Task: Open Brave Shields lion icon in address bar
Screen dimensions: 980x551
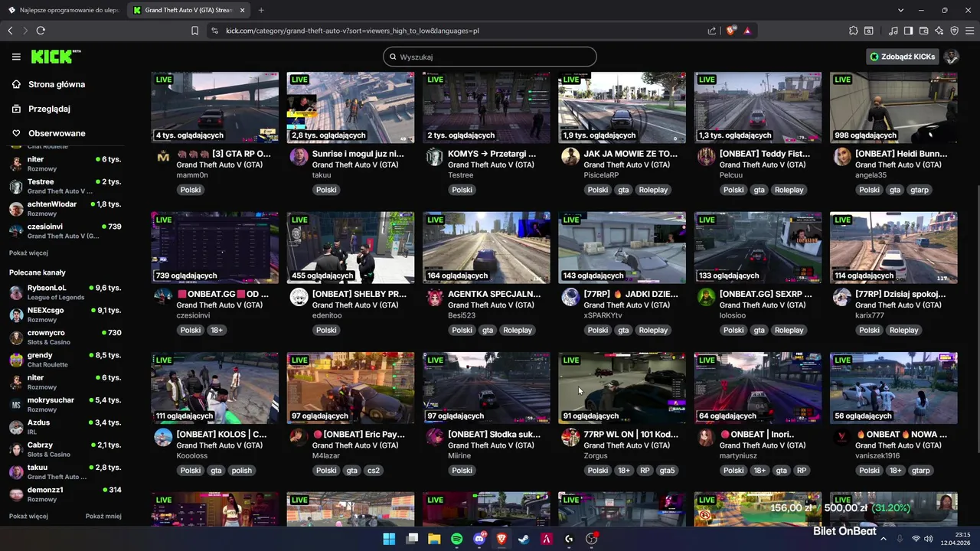Action: tap(731, 31)
